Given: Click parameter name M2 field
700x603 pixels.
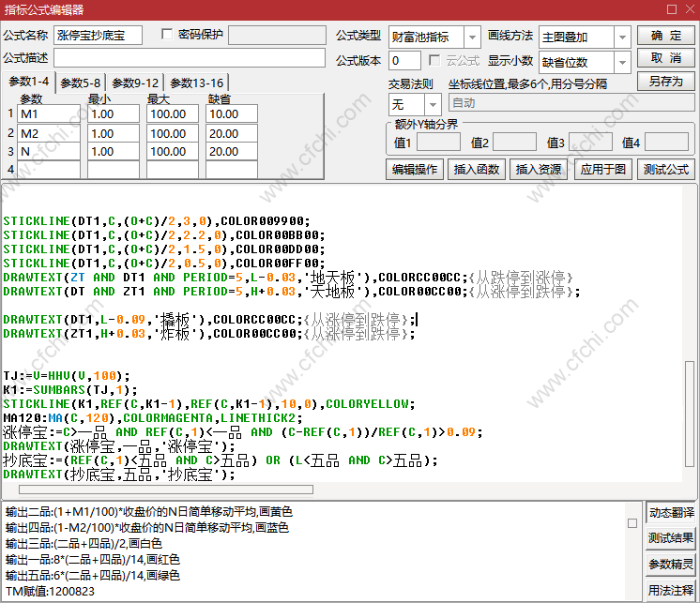Looking at the screenshot, I should [x=49, y=133].
